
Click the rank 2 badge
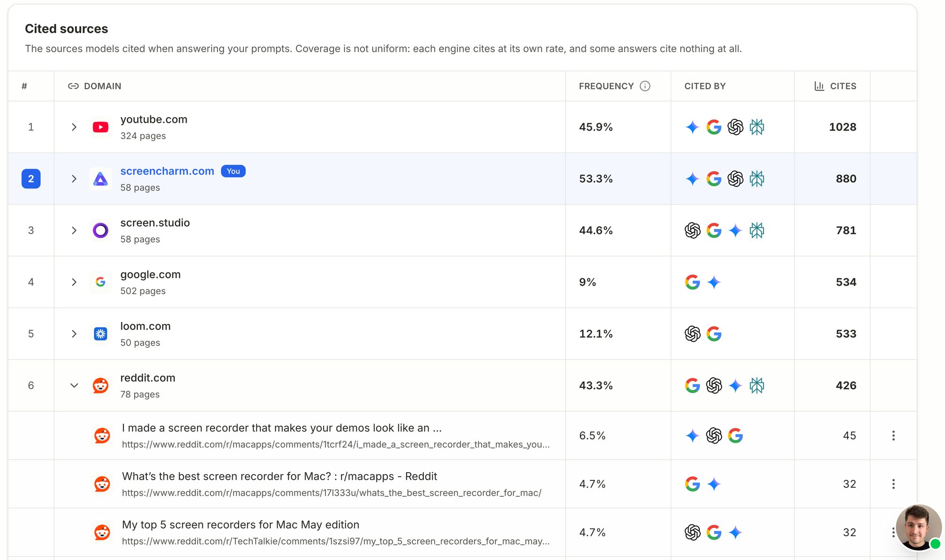pos(31,178)
